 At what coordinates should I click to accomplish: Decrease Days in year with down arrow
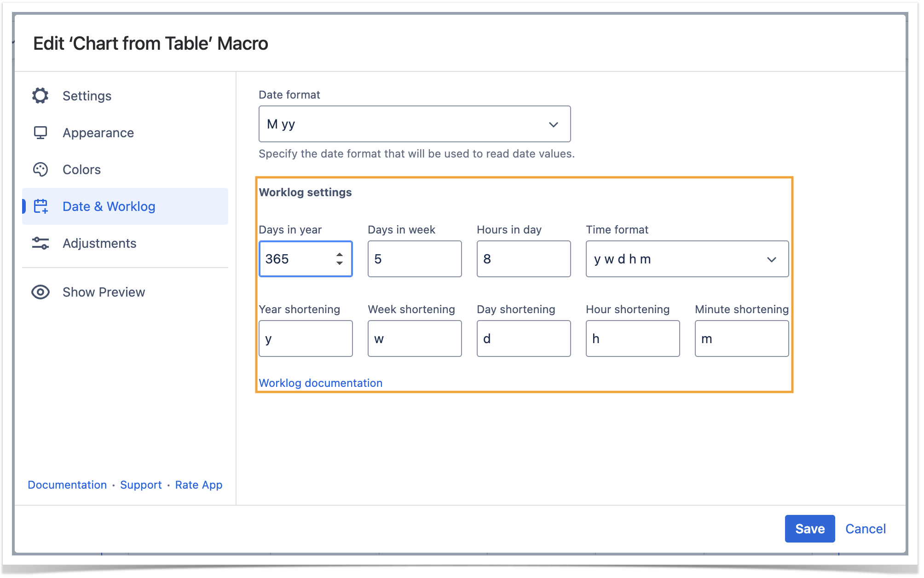(340, 263)
